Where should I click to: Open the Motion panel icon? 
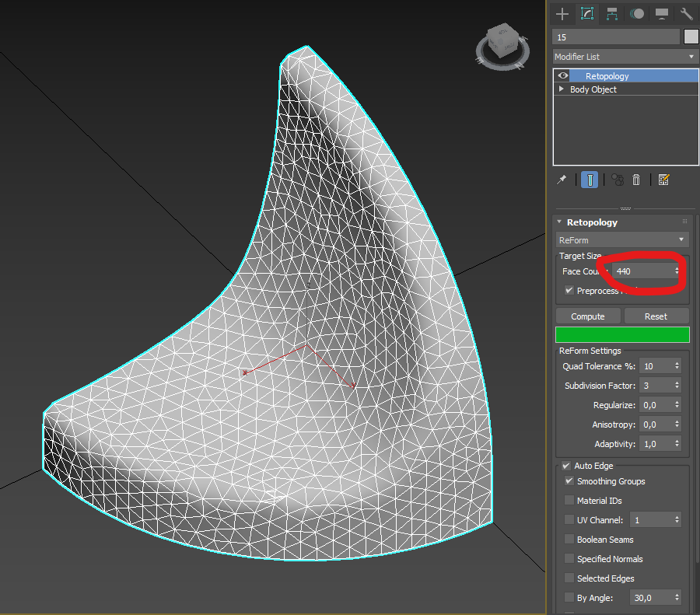[x=637, y=13]
